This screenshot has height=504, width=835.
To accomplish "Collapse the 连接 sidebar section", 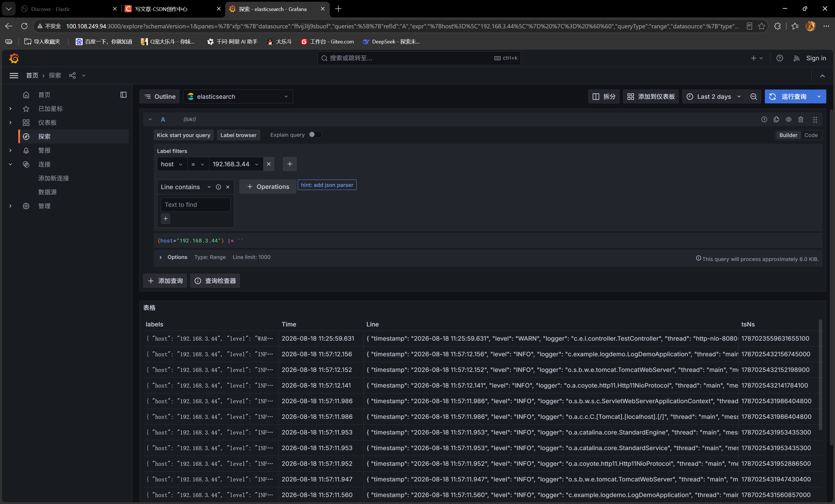I will [x=10, y=164].
